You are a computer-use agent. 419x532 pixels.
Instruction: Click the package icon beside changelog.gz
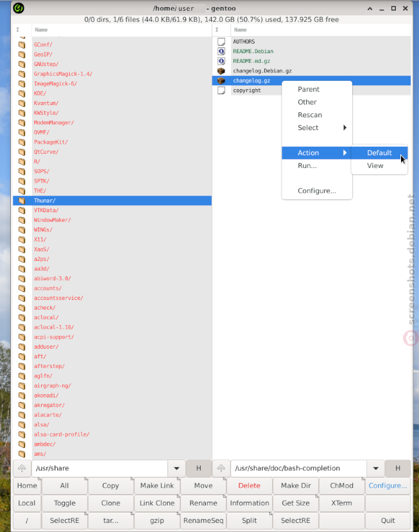[221, 81]
